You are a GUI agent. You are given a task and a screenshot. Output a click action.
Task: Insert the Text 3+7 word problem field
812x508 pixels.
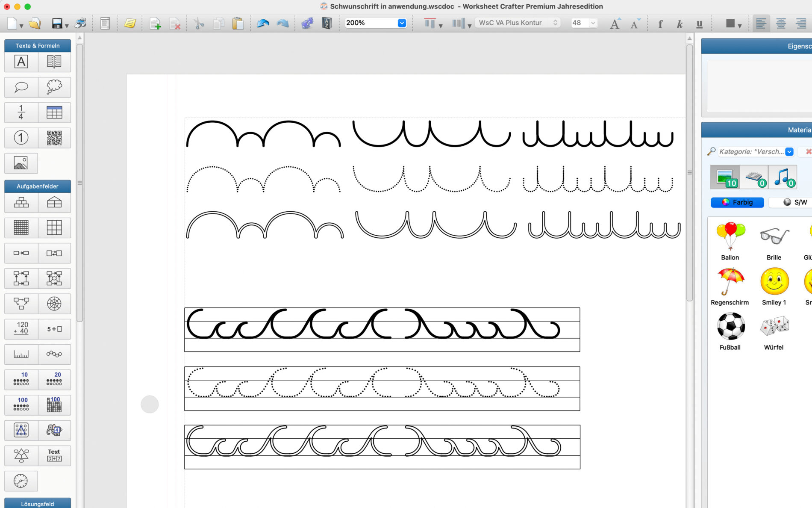click(x=54, y=455)
